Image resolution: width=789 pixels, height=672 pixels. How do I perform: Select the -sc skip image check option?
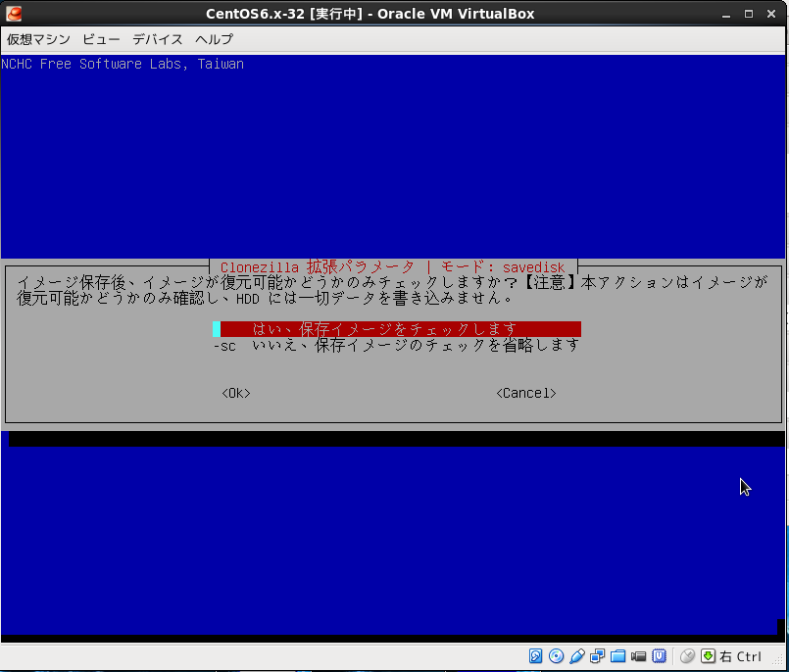pyautogui.click(x=397, y=345)
